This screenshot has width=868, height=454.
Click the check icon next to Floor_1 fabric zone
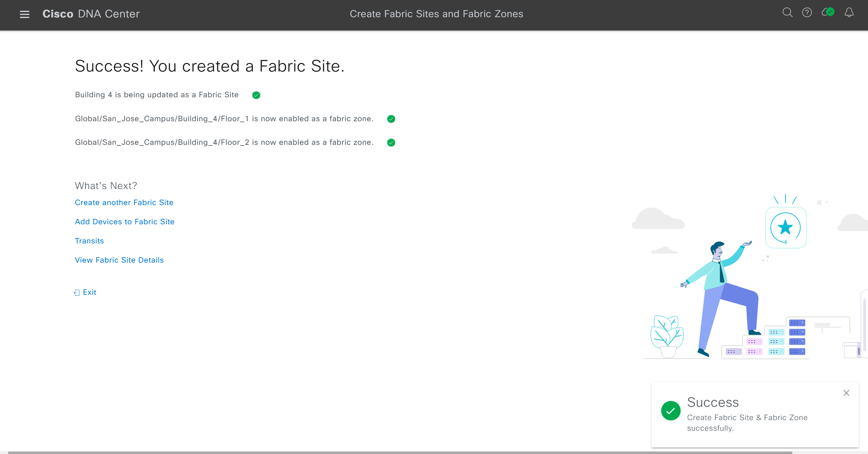tap(391, 119)
